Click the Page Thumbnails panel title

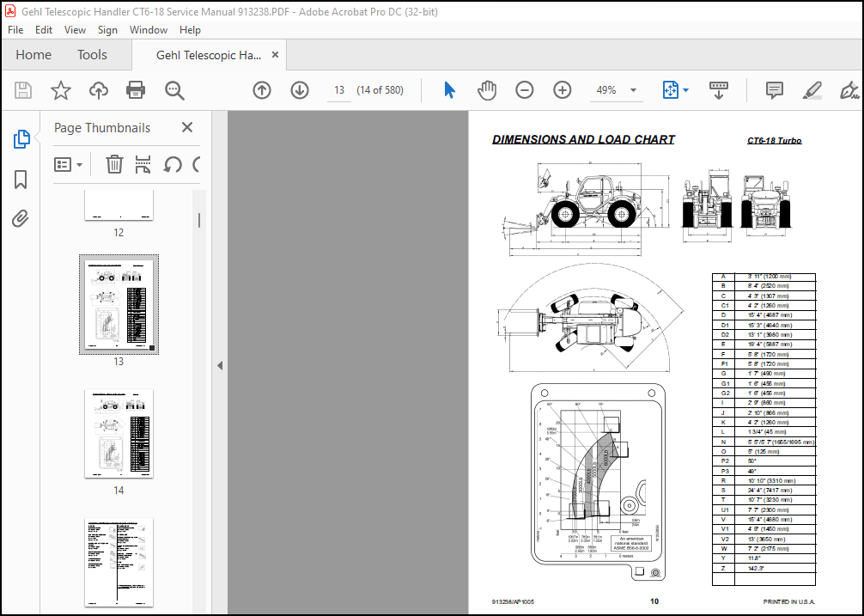tap(102, 128)
